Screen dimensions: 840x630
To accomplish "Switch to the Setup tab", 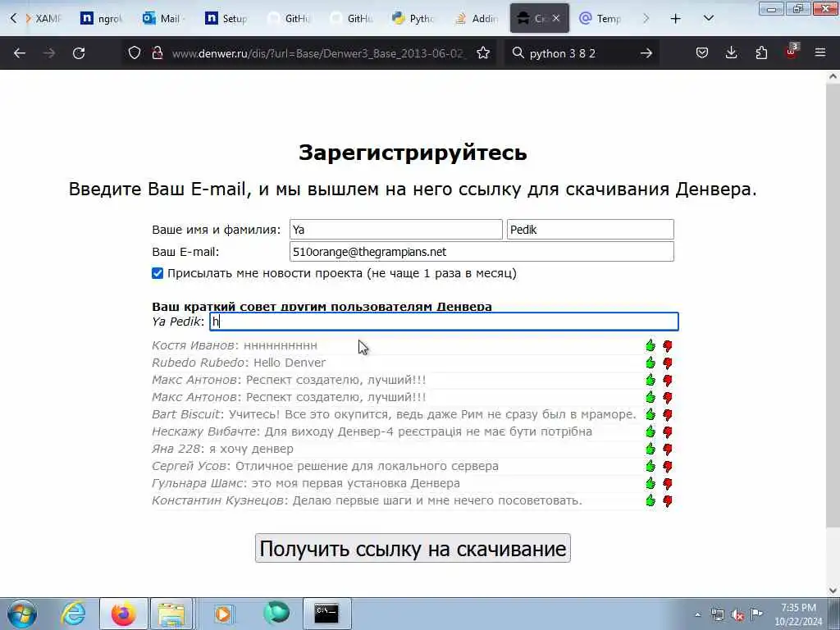I will 226,18.
